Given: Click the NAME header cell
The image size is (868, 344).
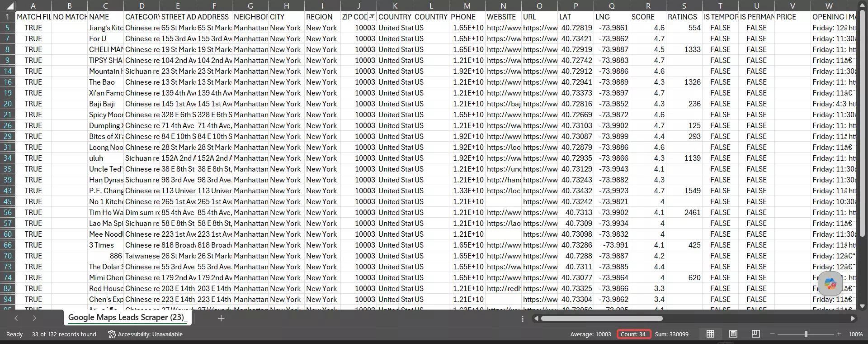Looking at the screenshot, I should pos(105,17).
